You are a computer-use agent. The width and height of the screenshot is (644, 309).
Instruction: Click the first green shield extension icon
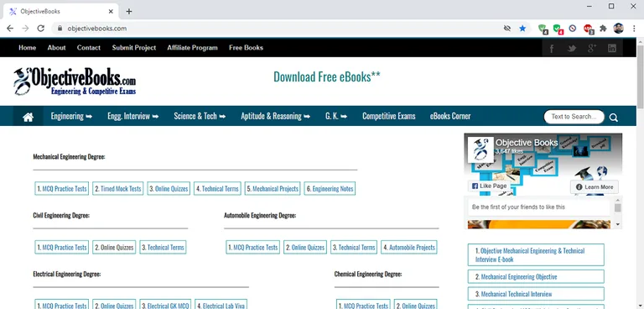coord(543,29)
